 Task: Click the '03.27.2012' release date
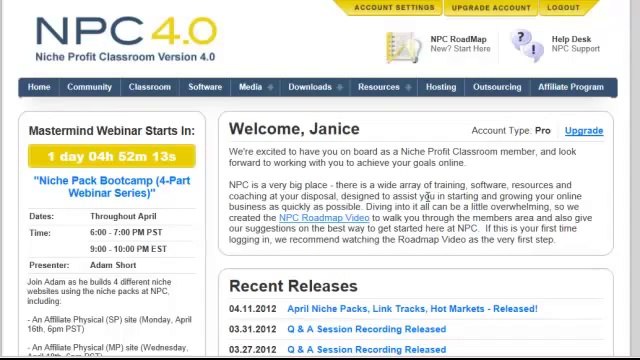(253, 350)
